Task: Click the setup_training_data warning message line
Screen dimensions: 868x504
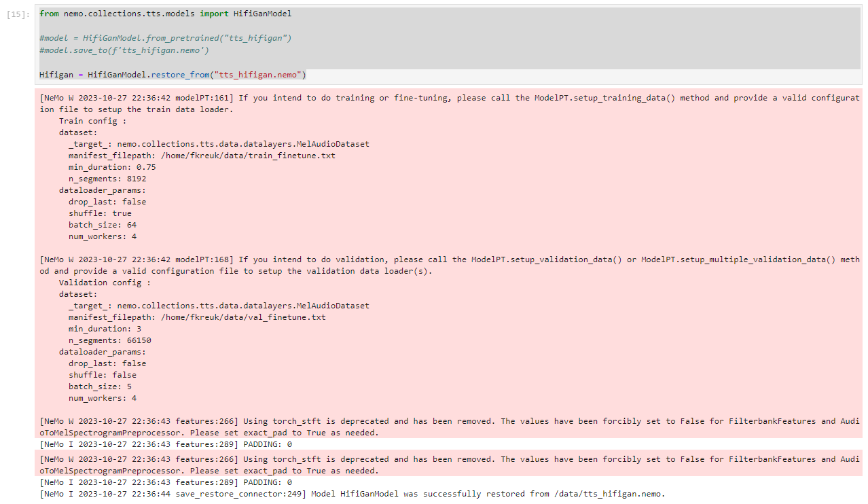Action: (450, 103)
